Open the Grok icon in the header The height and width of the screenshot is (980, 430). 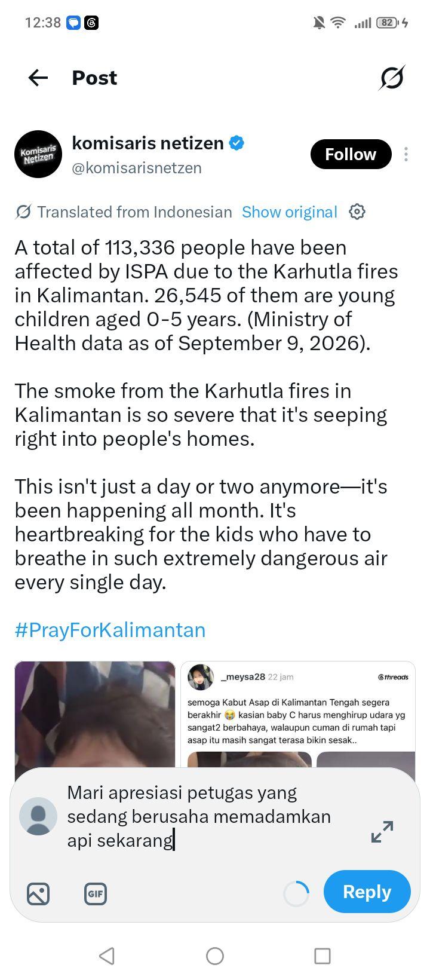click(x=392, y=78)
